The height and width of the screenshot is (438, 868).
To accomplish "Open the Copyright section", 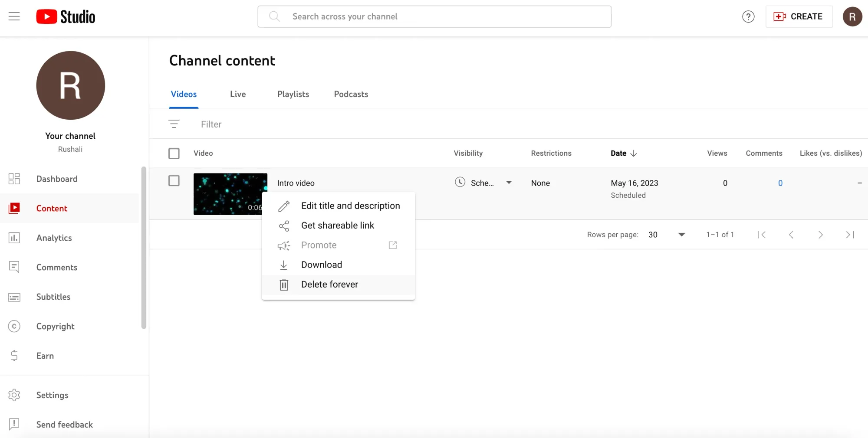I will tap(55, 326).
